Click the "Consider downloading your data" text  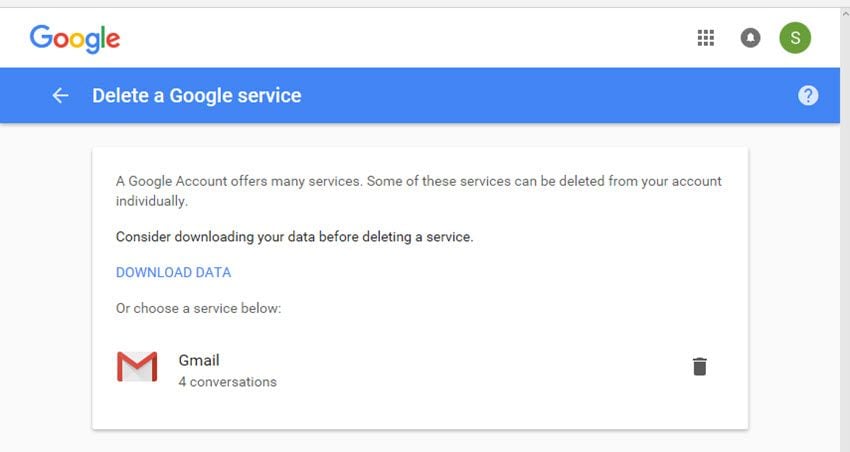294,237
